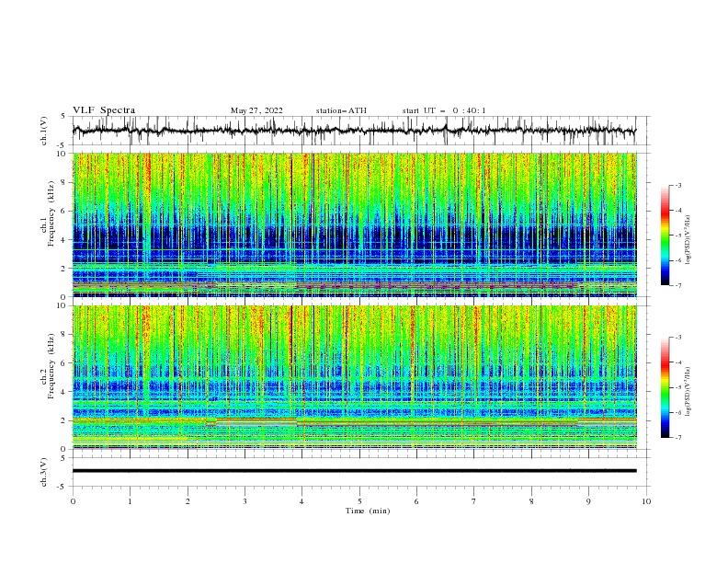Click the 'station=ATH' header label

coord(341,110)
